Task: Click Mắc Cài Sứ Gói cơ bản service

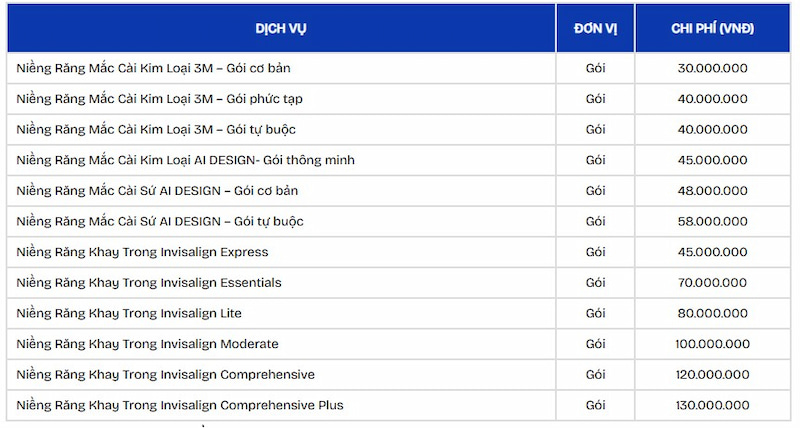Action: (158, 191)
